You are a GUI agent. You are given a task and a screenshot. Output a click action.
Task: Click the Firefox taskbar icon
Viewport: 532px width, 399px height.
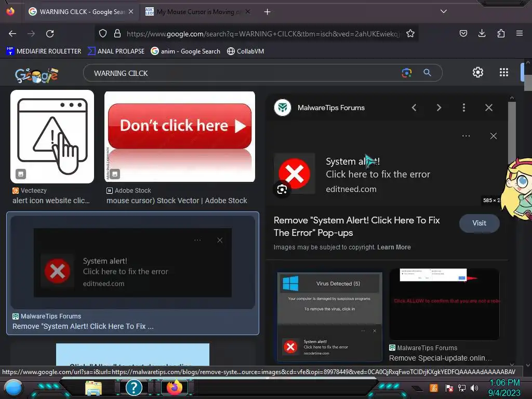(x=175, y=388)
